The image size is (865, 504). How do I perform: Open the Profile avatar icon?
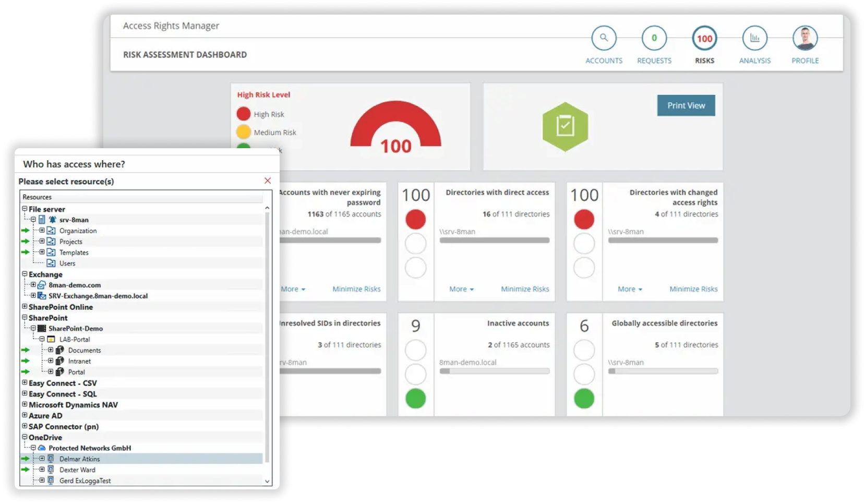(x=805, y=38)
